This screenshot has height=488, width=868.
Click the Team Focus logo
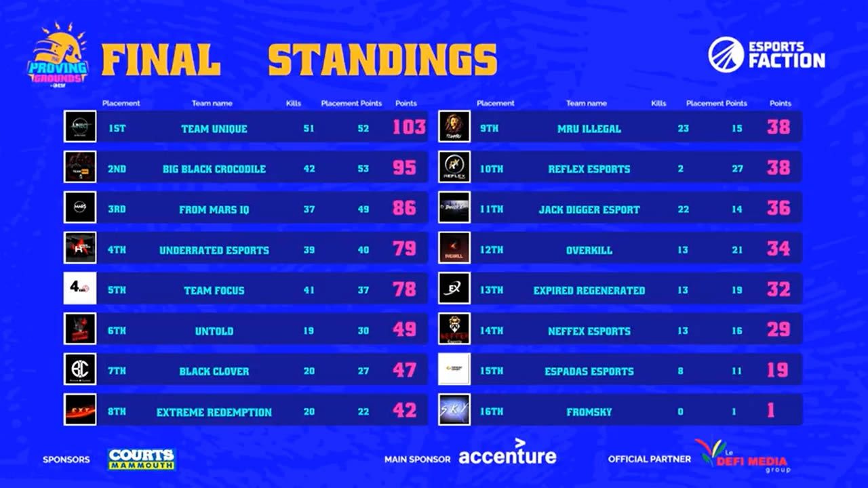point(80,289)
